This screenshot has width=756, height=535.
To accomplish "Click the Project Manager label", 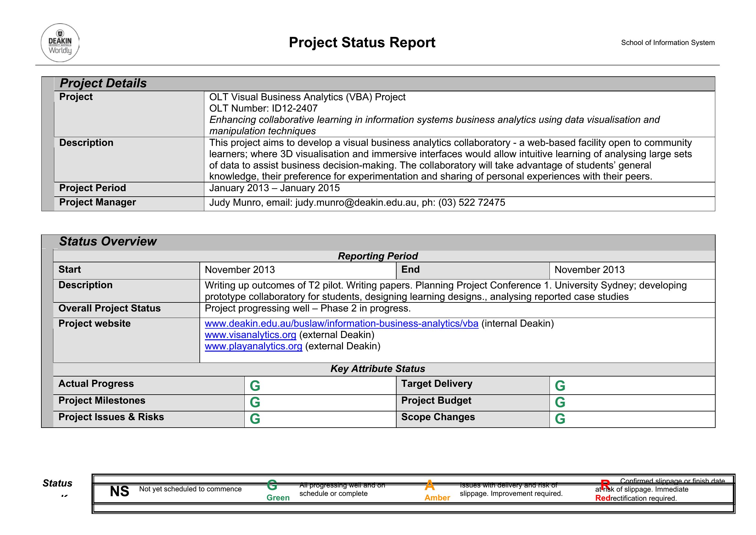I will [x=98, y=202].
